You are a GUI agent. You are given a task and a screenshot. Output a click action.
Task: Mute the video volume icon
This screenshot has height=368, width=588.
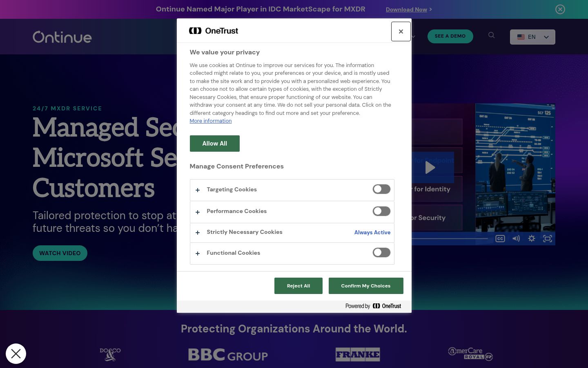point(516,238)
